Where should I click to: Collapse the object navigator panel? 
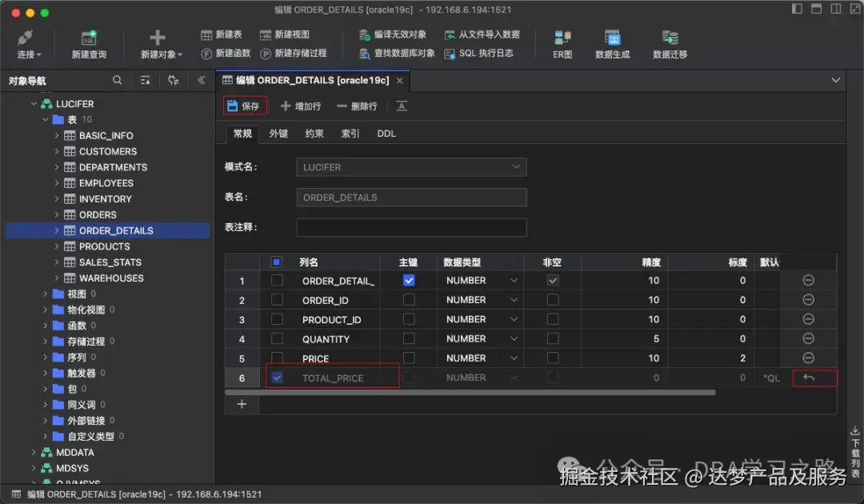click(201, 81)
